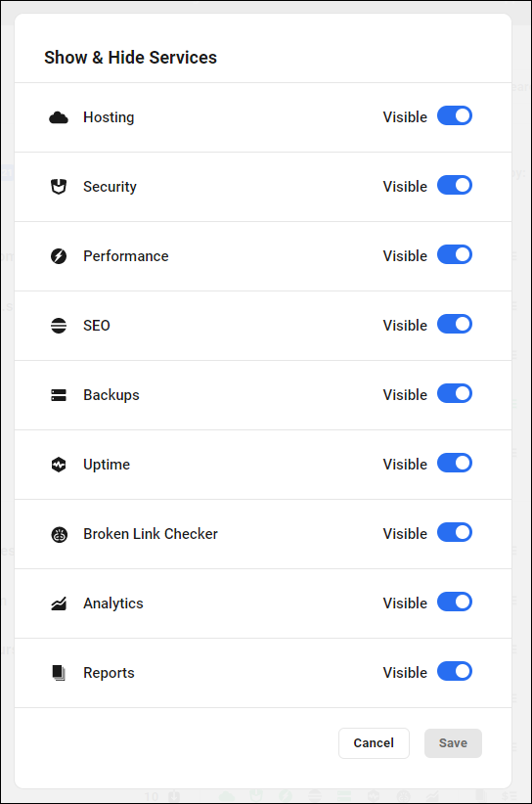Screen dimensions: 532x804
Task: Click the Broken Link Checker icon
Action: tap(59, 535)
